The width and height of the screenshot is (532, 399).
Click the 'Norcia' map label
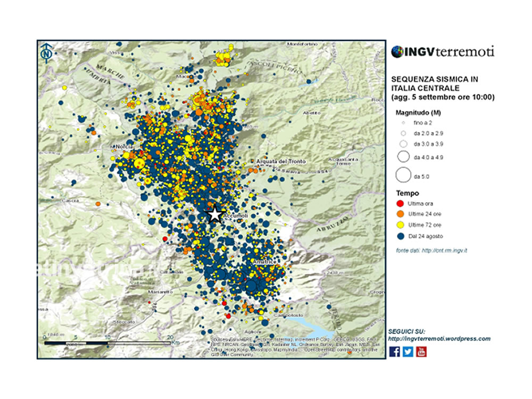(x=123, y=147)
